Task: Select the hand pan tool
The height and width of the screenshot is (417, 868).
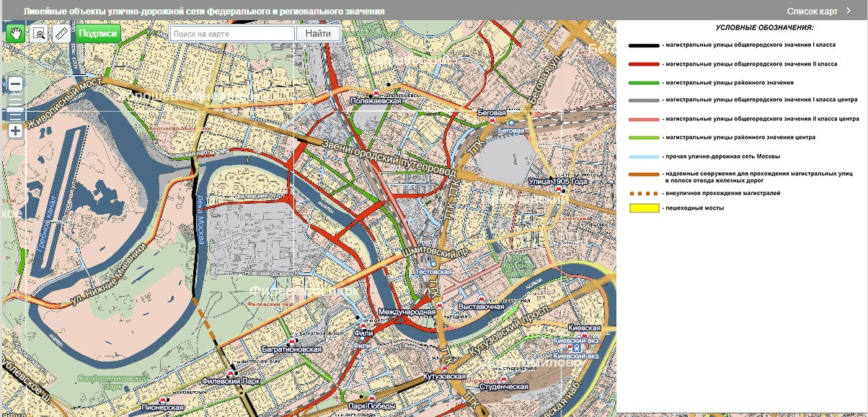Action: [x=16, y=33]
